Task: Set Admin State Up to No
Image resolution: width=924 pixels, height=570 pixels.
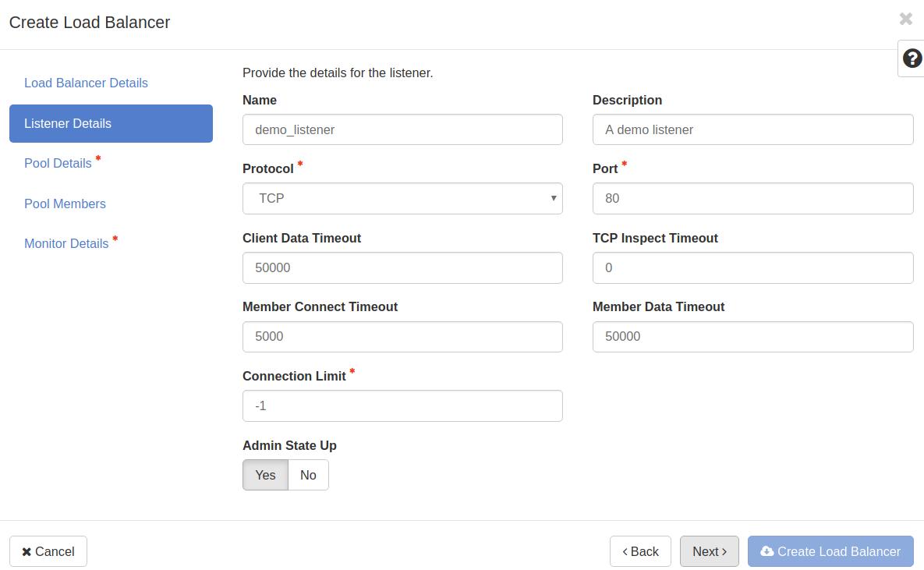Action: 308,475
